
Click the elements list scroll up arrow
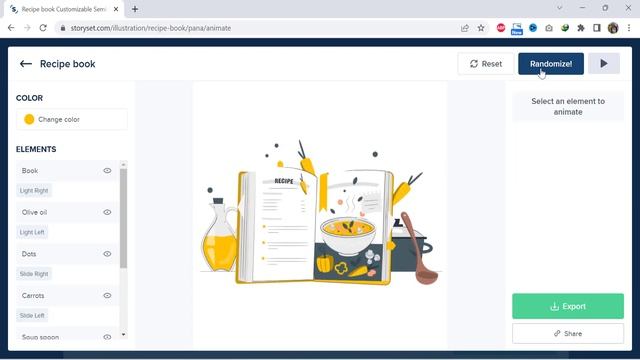(124, 165)
